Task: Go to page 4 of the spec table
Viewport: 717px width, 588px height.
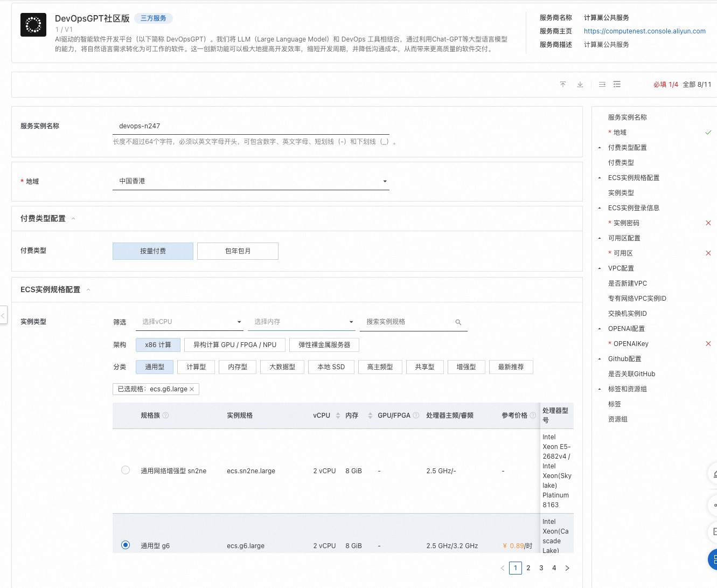Action: pyautogui.click(x=554, y=568)
